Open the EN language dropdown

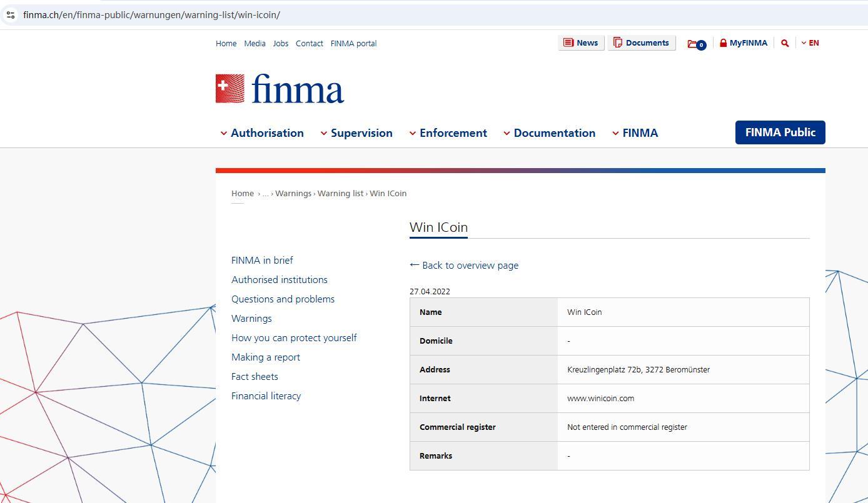tap(810, 43)
